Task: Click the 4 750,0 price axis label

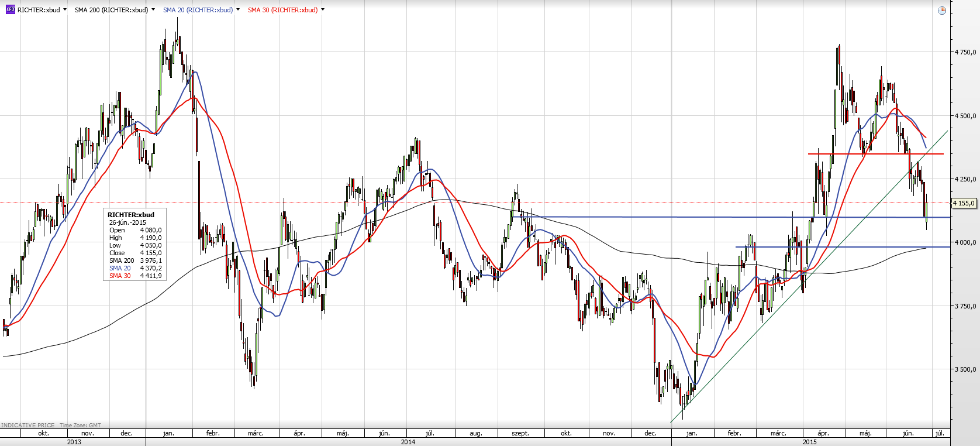Action: (965, 52)
